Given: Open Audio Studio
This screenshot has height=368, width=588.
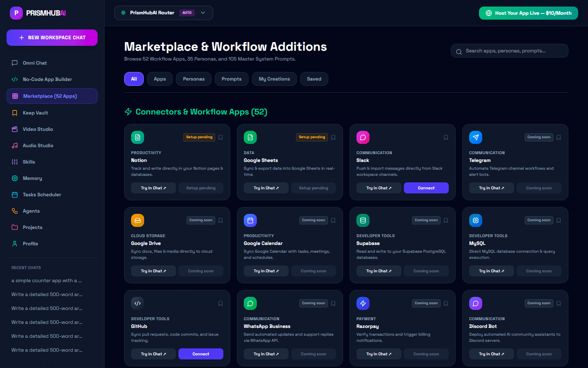Looking at the screenshot, I should coord(52,146).
